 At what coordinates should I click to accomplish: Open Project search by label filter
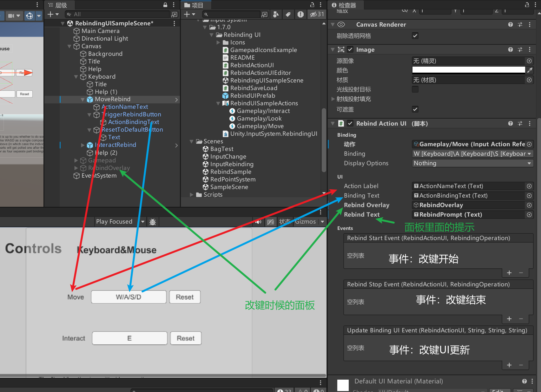pos(288,14)
